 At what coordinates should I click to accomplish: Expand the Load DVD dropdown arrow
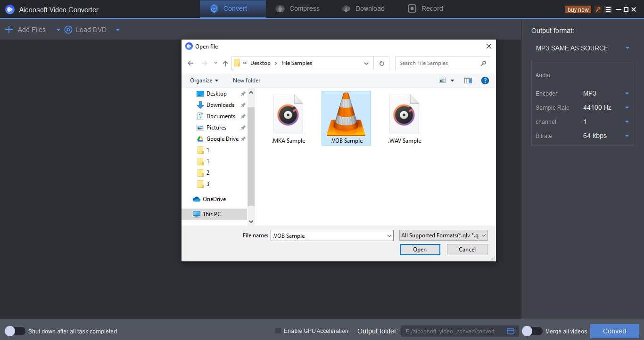[118, 30]
